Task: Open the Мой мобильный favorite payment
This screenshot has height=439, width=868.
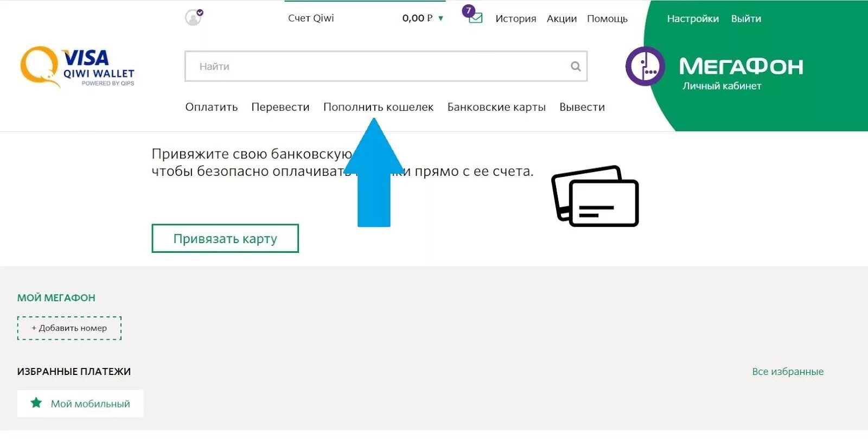Action: (80, 403)
